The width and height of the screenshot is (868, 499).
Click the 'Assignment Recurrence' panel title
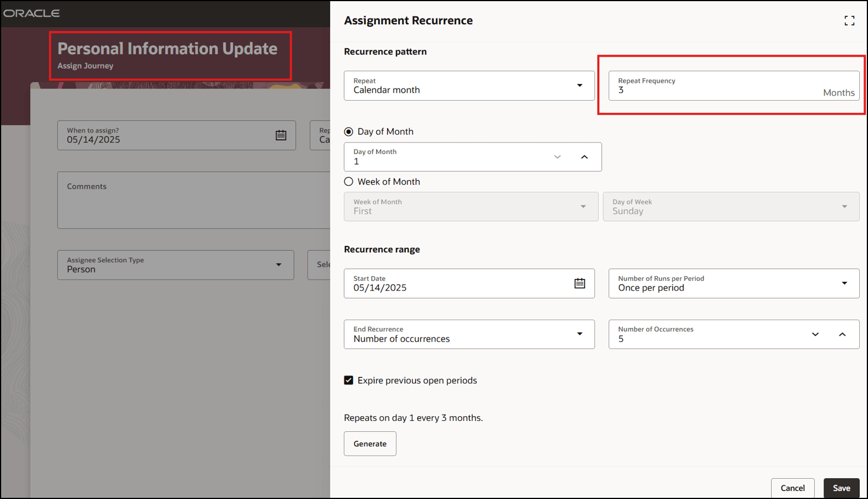[409, 21]
